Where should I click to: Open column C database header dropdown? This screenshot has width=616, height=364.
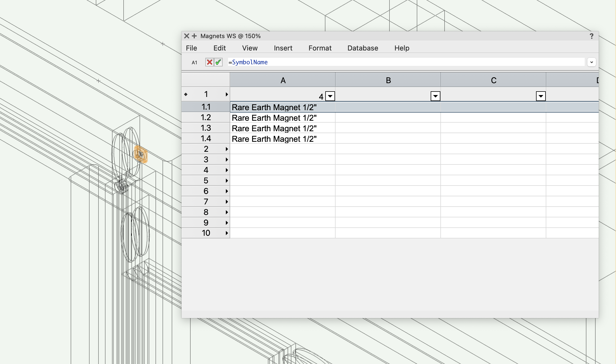(541, 96)
